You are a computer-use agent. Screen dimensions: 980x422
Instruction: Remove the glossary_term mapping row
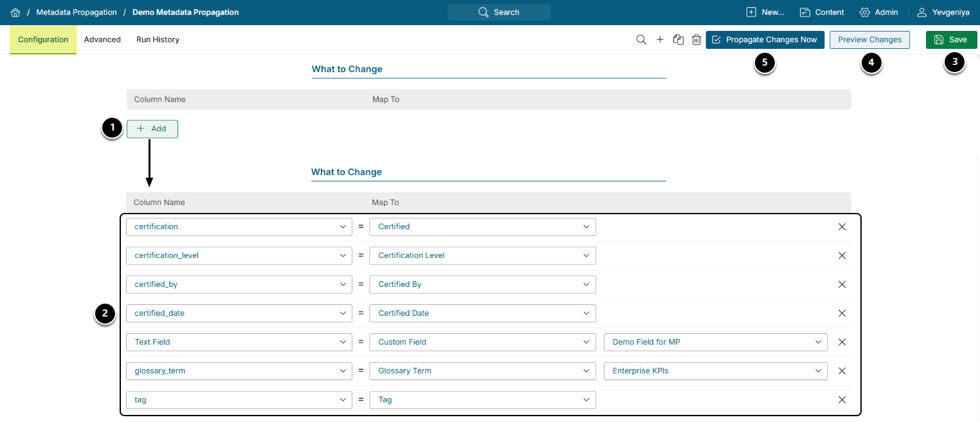pos(842,371)
